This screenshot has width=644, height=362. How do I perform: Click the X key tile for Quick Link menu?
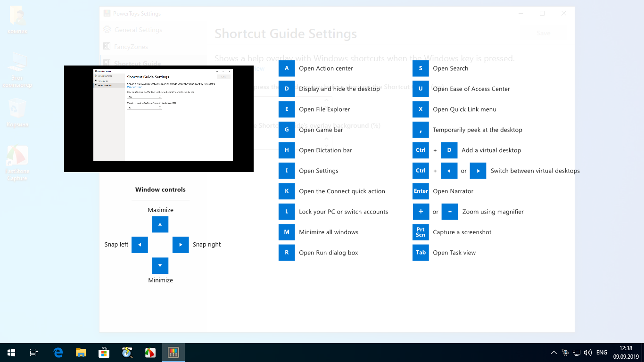(421, 109)
